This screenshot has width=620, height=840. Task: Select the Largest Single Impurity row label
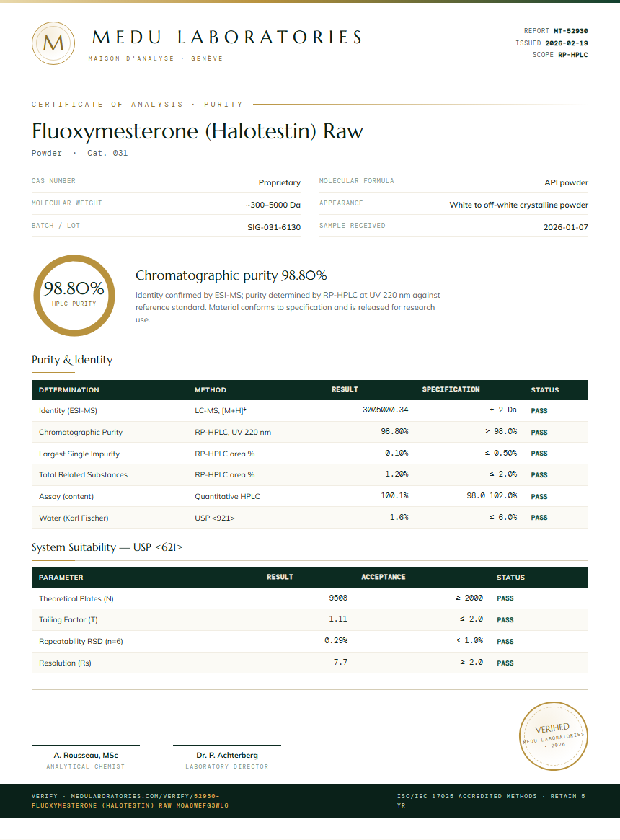tap(79, 454)
